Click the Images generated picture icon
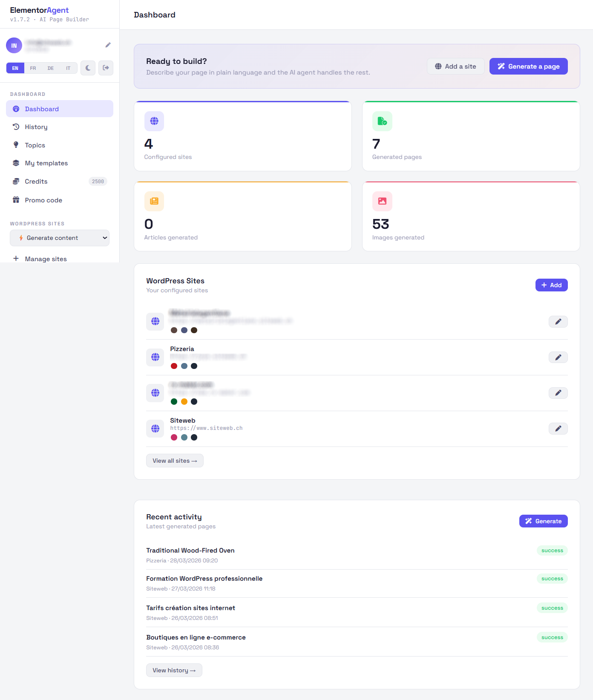Viewport: 593px width, 700px height. click(382, 201)
